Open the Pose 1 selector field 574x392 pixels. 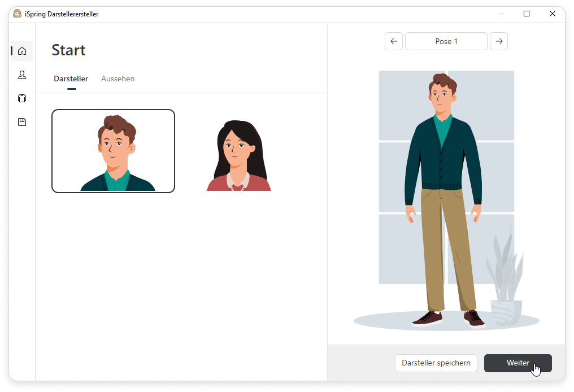click(x=446, y=41)
